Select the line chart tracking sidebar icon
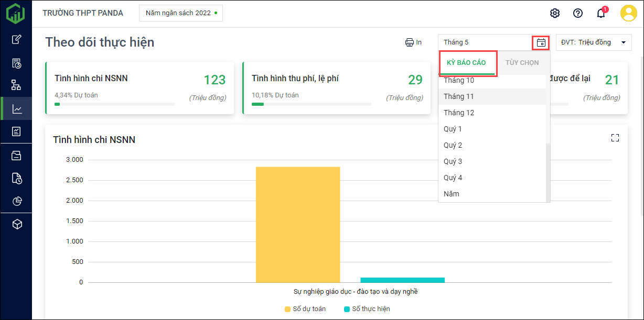Viewport: 644px width, 320px height. tap(17, 109)
